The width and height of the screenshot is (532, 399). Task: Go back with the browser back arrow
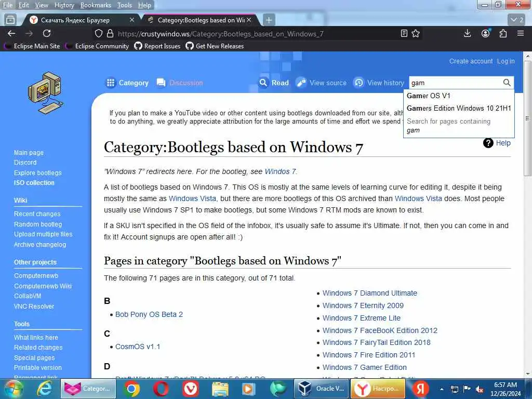11,33
